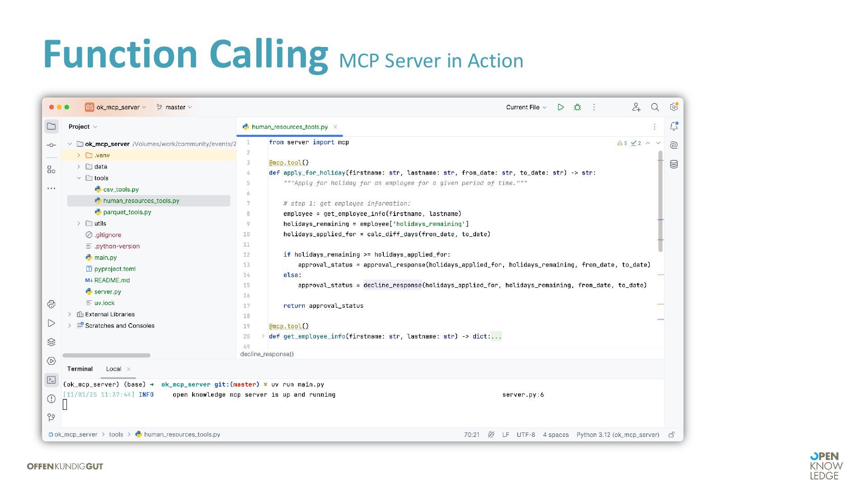Click the green Run button in toolbar
The width and height of the screenshot is (868, 488).
561,107
